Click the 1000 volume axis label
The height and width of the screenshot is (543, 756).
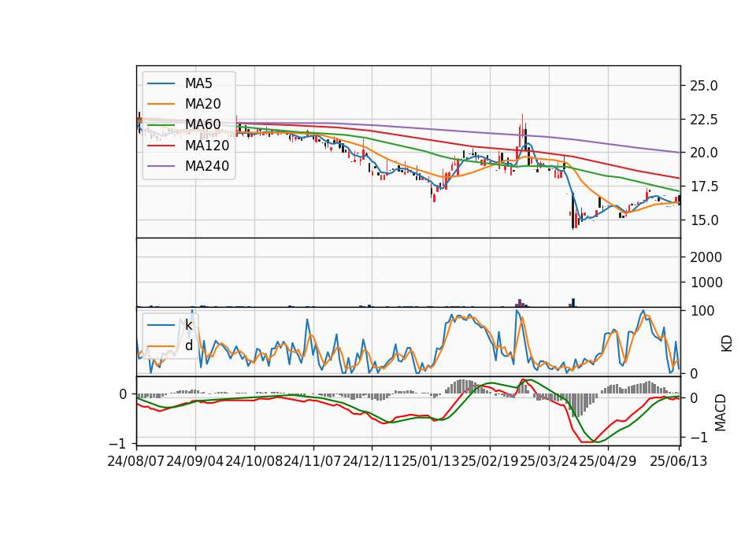click(x=706, y=283)
